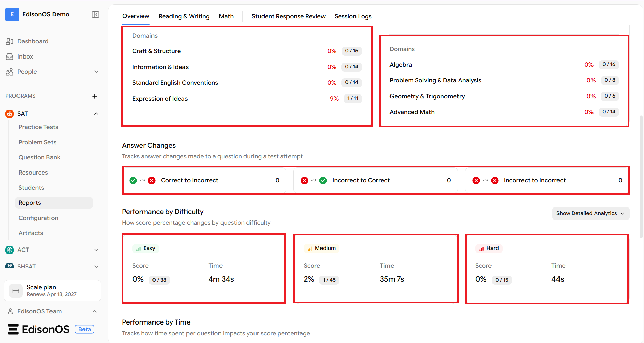The width and height of the screenshot is (644, 343).
Task: Expand the People menu chevron
Action: click(96, 72)
